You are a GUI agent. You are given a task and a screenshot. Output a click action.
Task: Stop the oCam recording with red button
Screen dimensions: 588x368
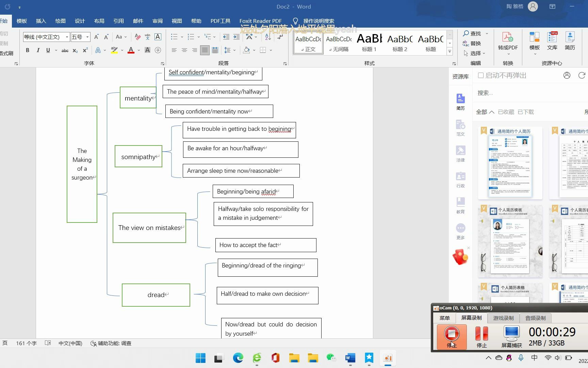[452, 337]
